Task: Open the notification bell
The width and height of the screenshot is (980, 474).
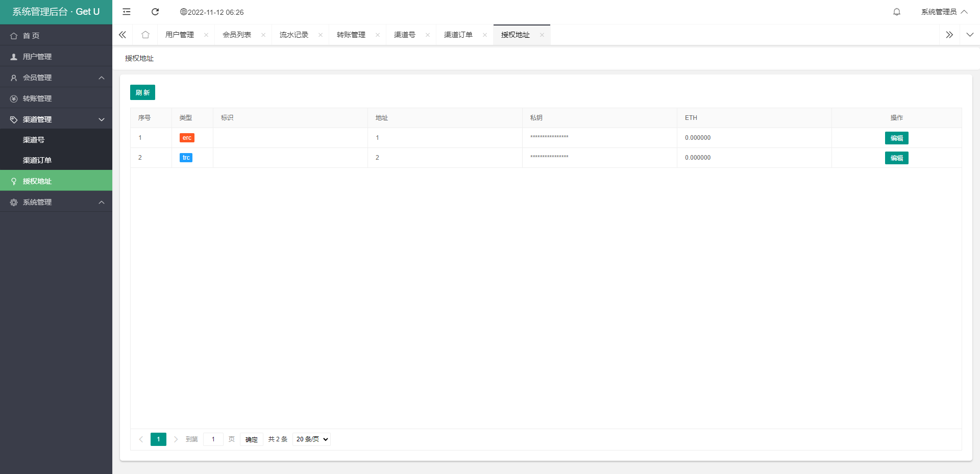Action: pyautogui.click(x=896, y=12)
